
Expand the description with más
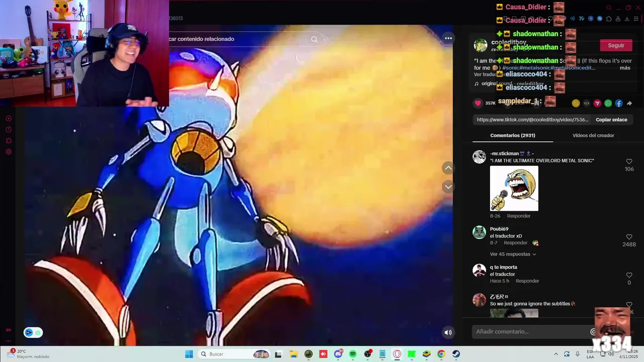coord(625,68)
